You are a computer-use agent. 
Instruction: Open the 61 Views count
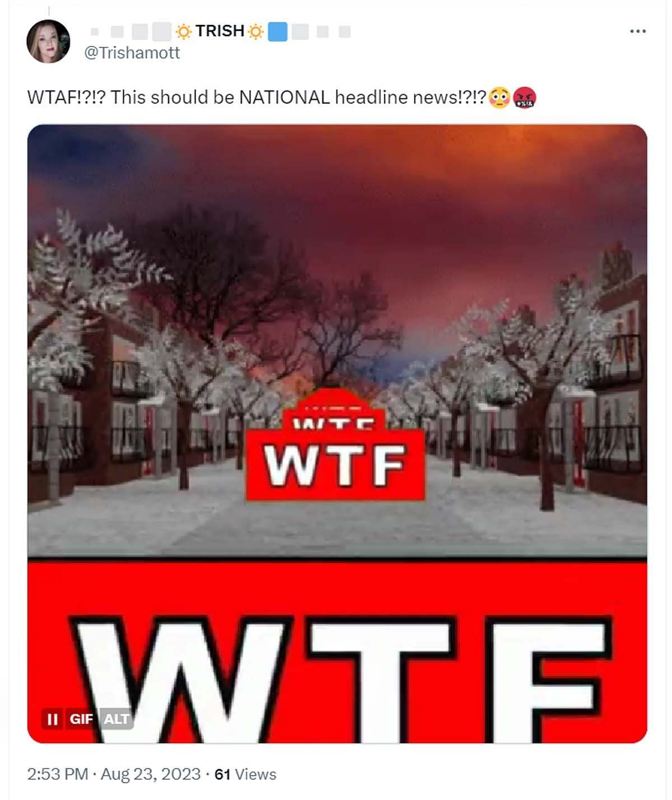click(x=245, y=774)
